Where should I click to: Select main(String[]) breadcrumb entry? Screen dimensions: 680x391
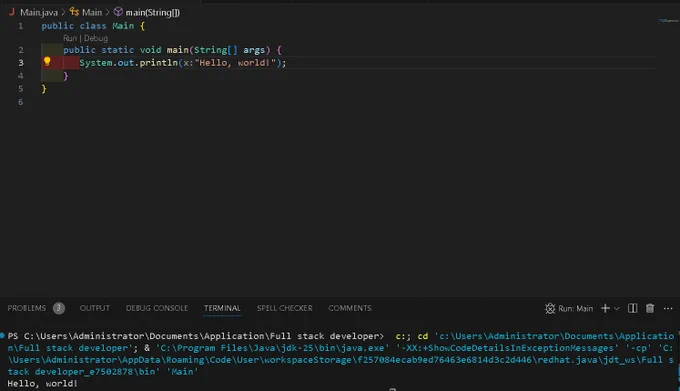click(153, 13)
